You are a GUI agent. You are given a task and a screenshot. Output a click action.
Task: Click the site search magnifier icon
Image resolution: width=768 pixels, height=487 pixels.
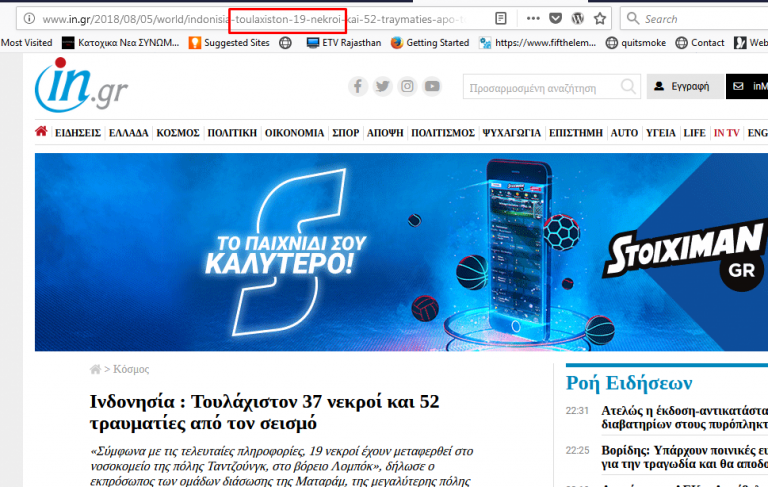pyautogui.click(x=628, y=87)
